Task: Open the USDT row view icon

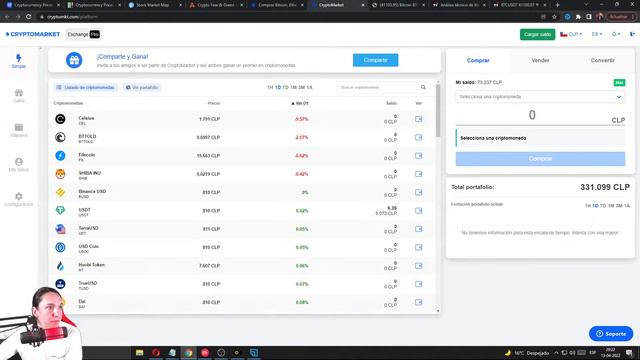Action: pyautogui.click(x=418, y=211)
